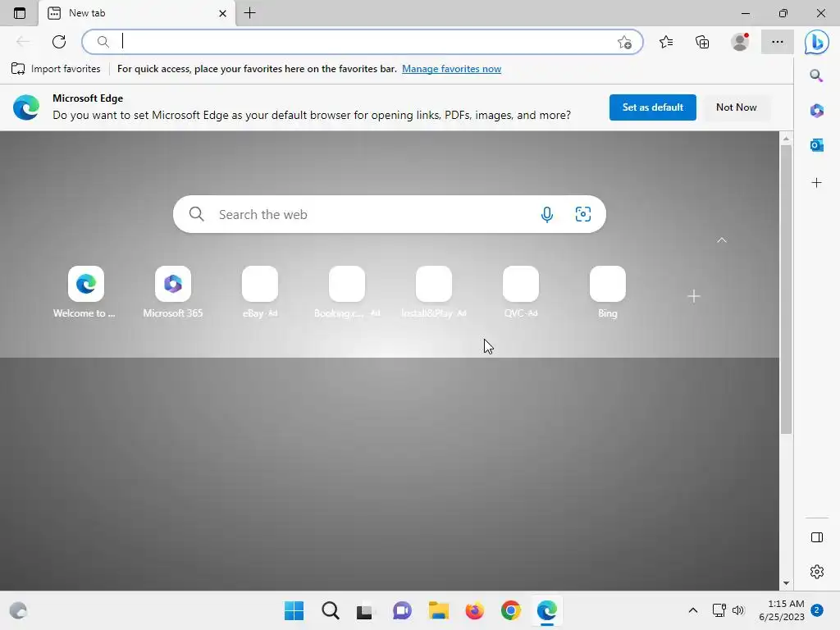Viewport: 840px width, 630px height.
Task: Click Import favorites on the favorites bar
Action: pyautogui.click(x=56, y=69)
